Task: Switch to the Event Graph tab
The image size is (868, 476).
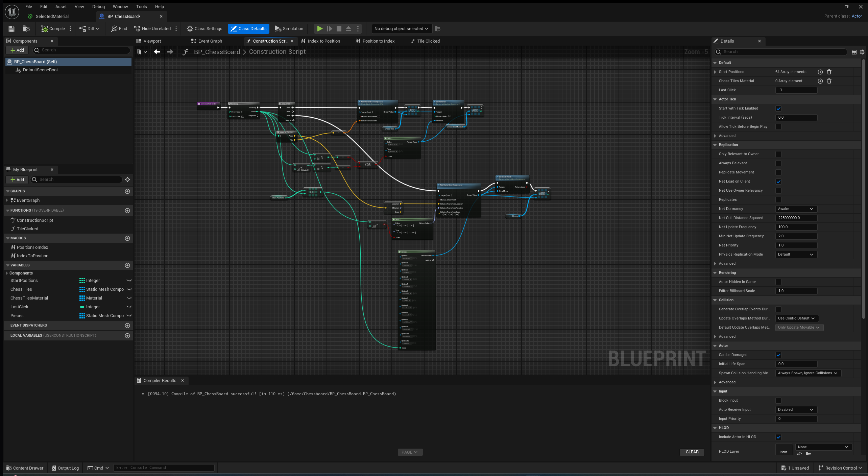Action: click(x=210, y=41)
